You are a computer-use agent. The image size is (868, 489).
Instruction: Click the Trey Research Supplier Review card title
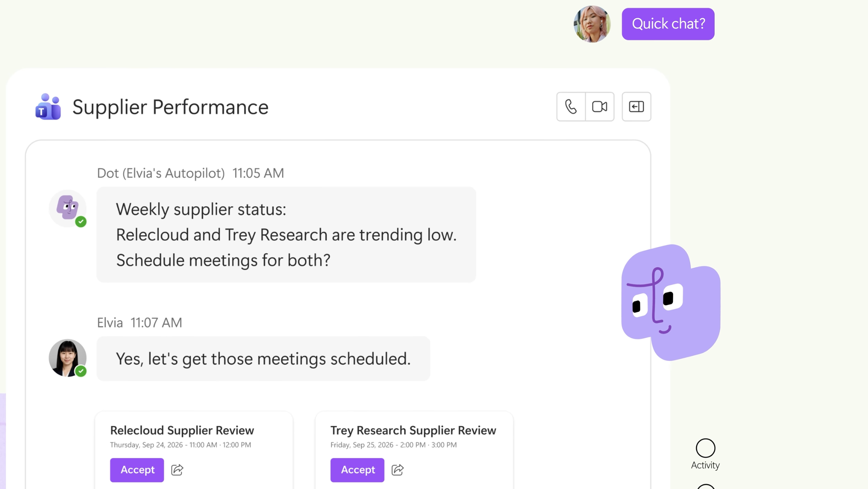point(413,430)
